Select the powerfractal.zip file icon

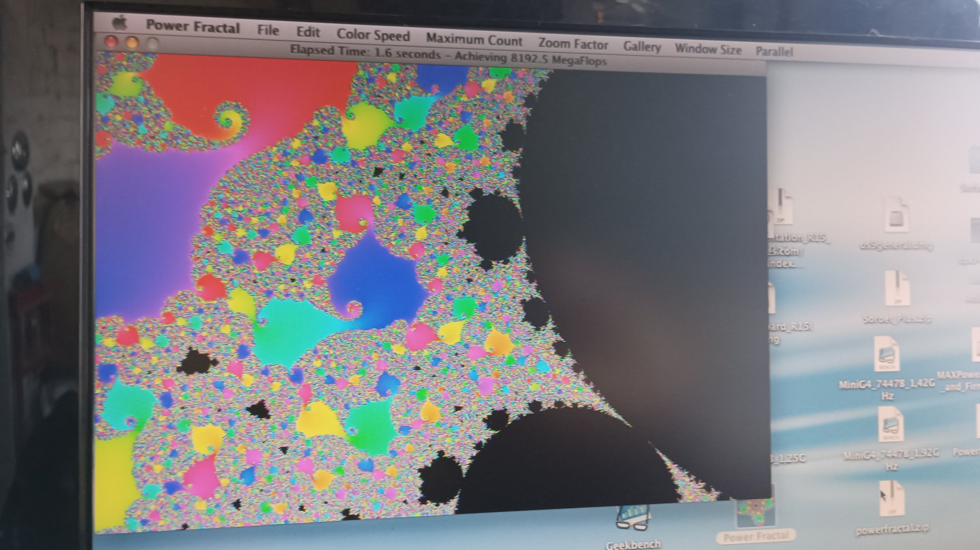pos(891,499)
